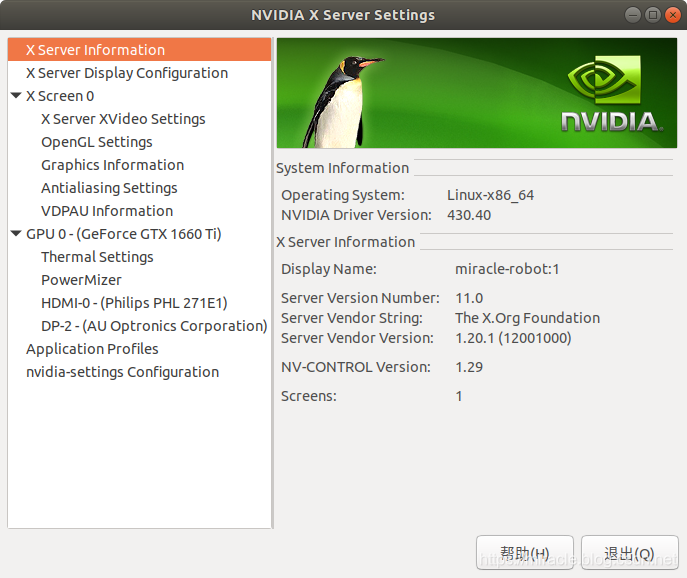
Task: Click the 帮助(H) help button
Action: click(525, 553)
